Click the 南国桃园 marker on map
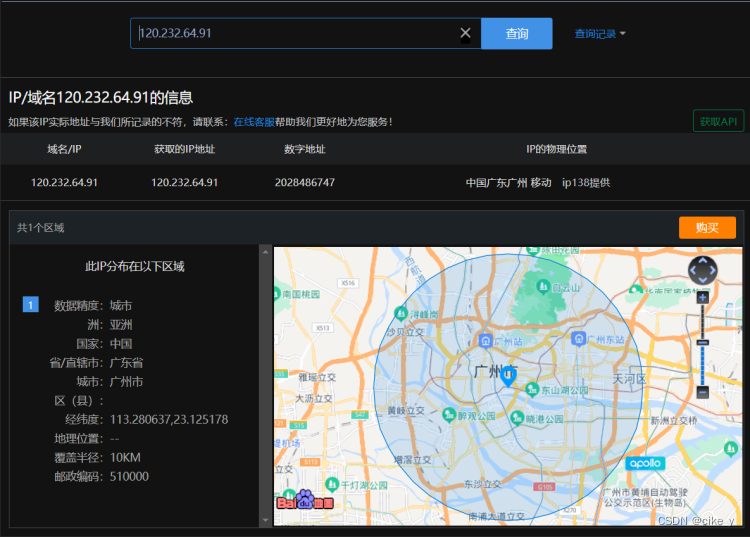The width and height of the screenshot is (750, 537). pyautogui.click(x=277, y=294)
